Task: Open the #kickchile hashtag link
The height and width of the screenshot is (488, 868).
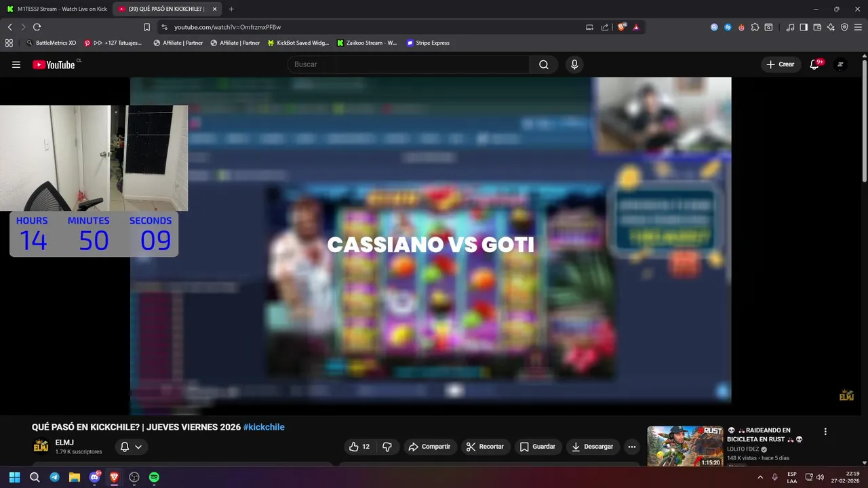Action: point(264,427)
